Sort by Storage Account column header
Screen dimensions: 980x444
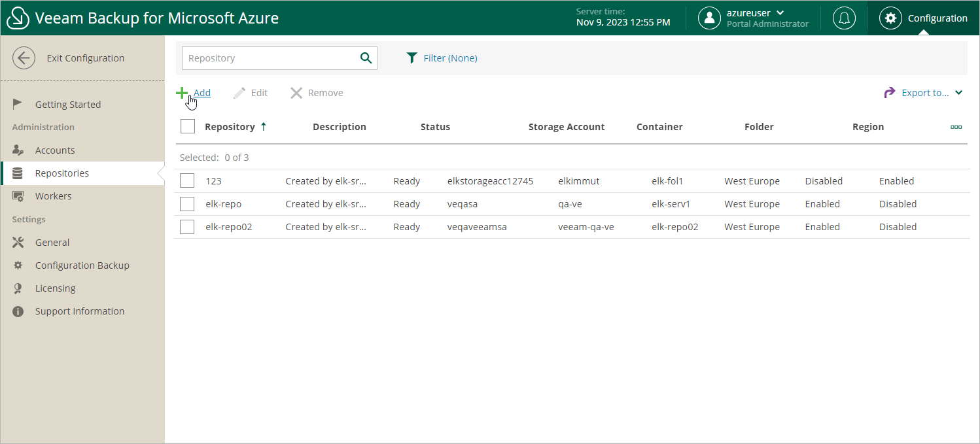[x=567, y=127]
